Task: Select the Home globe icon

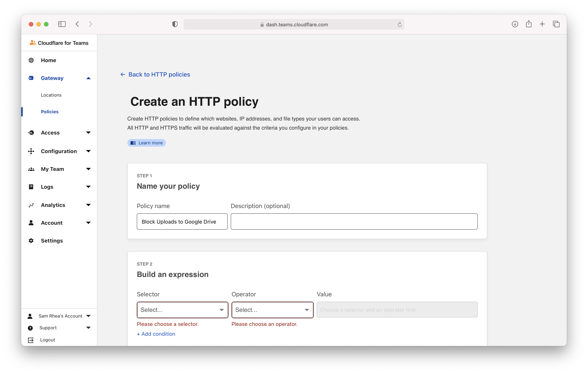Action: coord(31,60)
